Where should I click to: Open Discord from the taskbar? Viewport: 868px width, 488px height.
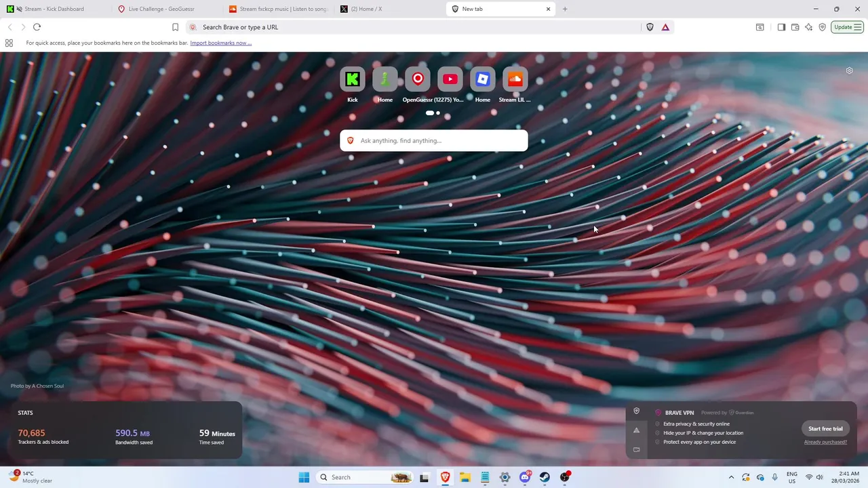click(x=525, y=477)
